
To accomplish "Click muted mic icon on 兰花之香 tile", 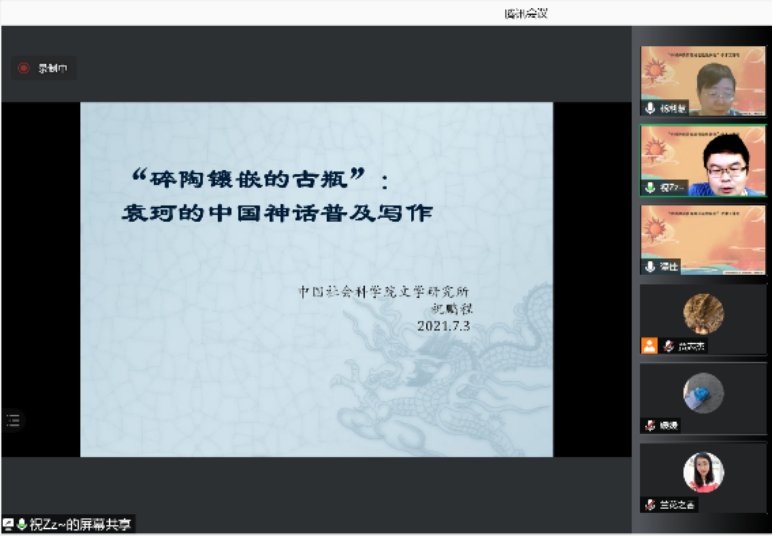I will pyautogui.click(x=650, y=505).
